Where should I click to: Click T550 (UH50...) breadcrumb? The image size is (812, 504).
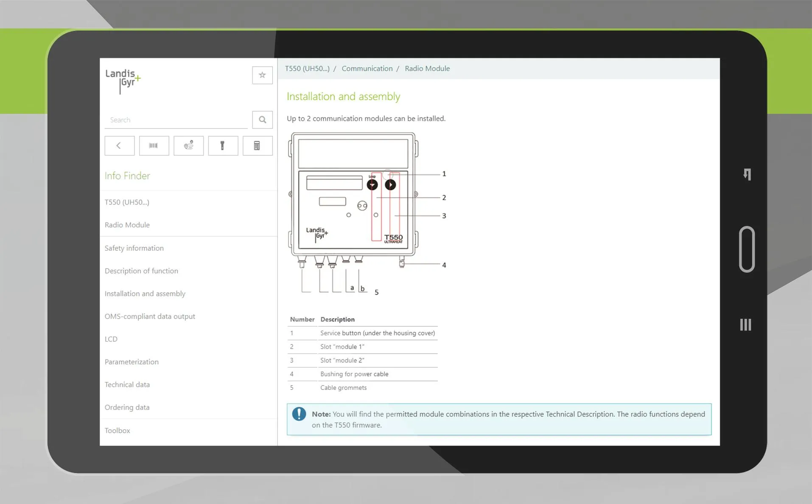[307, 68]
